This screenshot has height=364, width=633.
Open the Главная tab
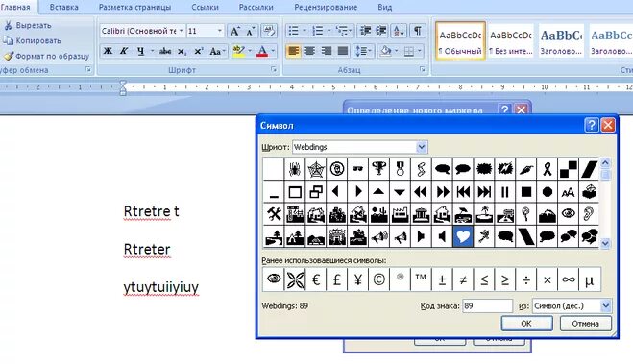15,7
